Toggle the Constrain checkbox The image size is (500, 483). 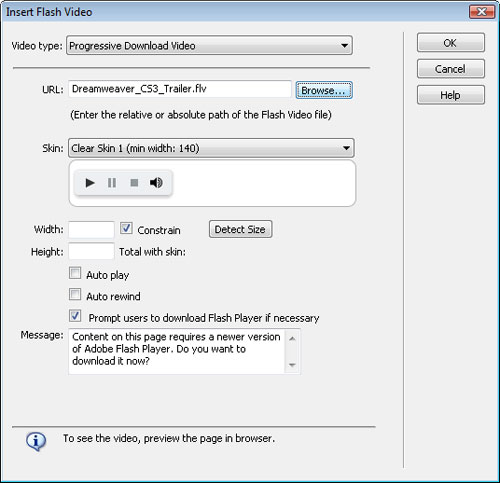click(x=126, y=229)
